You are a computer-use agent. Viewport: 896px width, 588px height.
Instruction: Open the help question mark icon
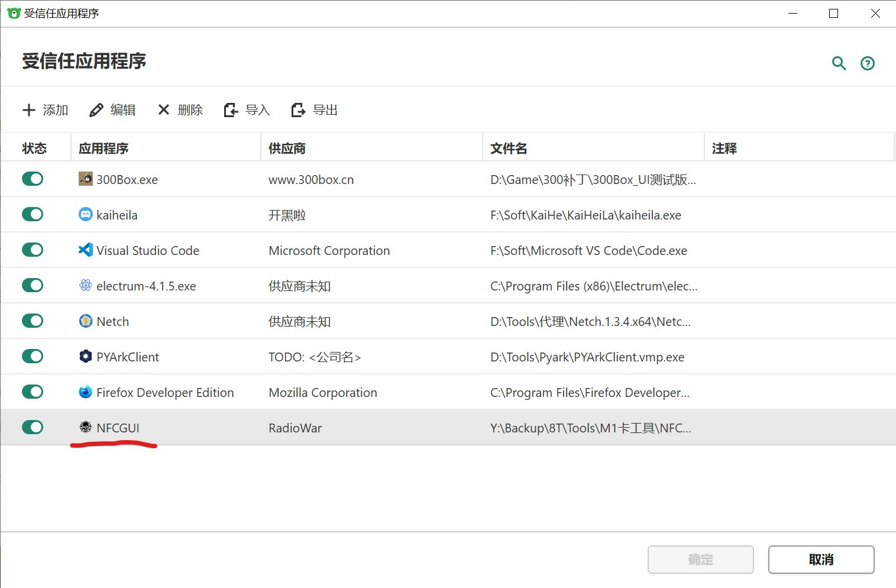click(x=868, y=63)
